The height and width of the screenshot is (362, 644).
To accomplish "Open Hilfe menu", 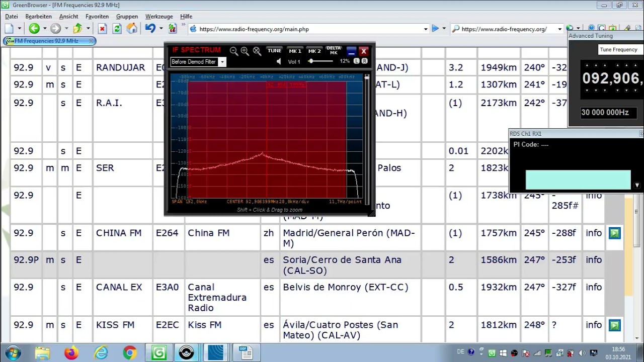I will (x=186, y=17).
